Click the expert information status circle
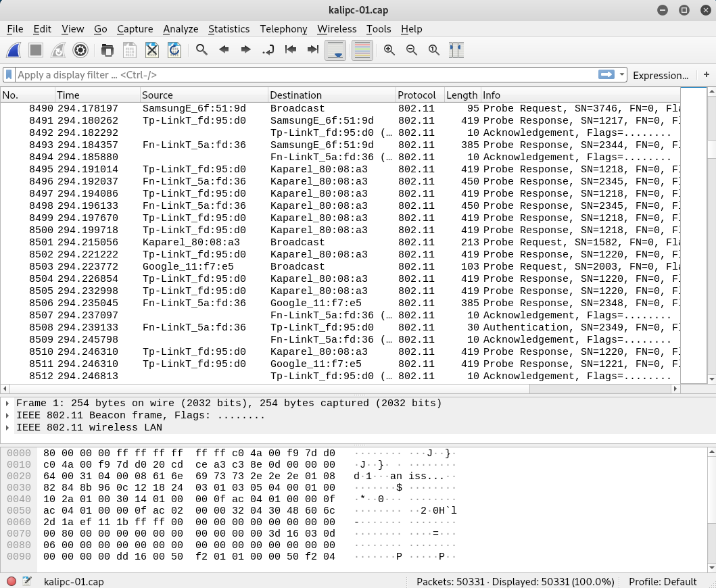Screen dimensions: 716x588 (x=11, y=581)
